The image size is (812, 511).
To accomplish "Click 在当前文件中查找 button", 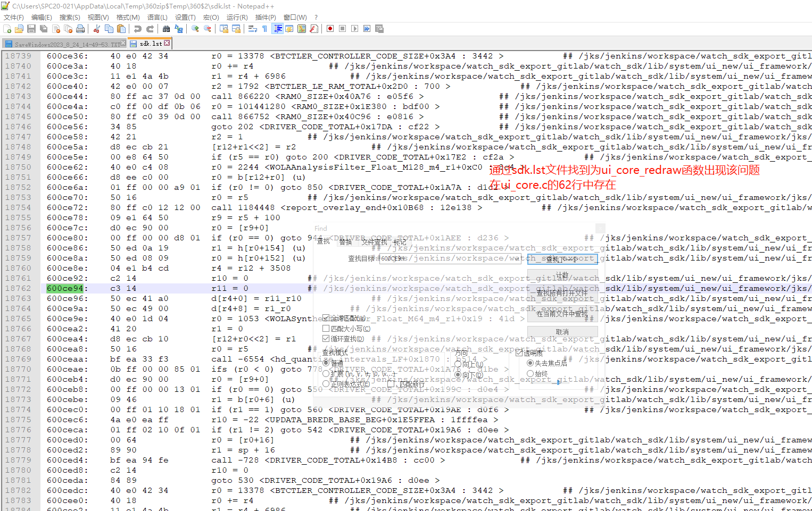I will pos(562,314).
